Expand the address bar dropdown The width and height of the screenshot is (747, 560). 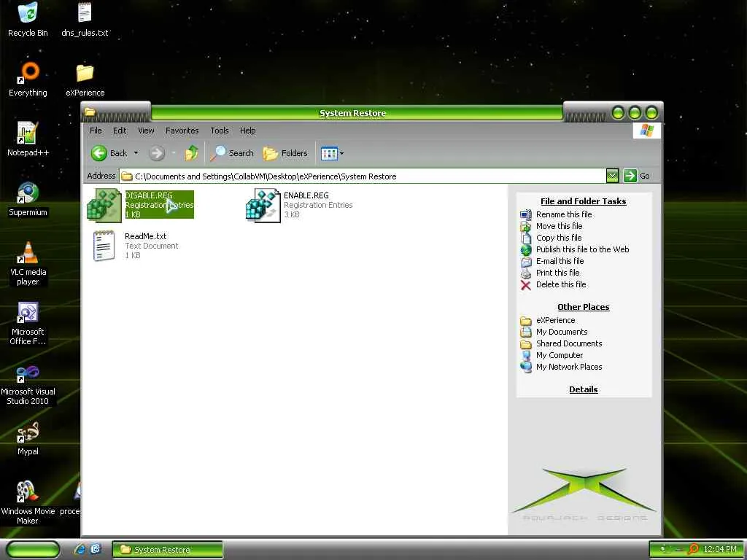click(x=612, y=176)
